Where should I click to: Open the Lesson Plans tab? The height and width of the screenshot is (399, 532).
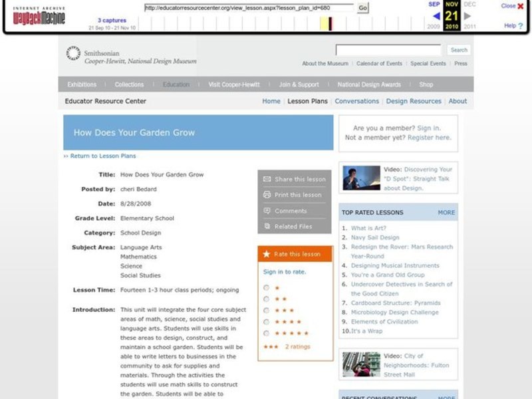pos(307,101)
